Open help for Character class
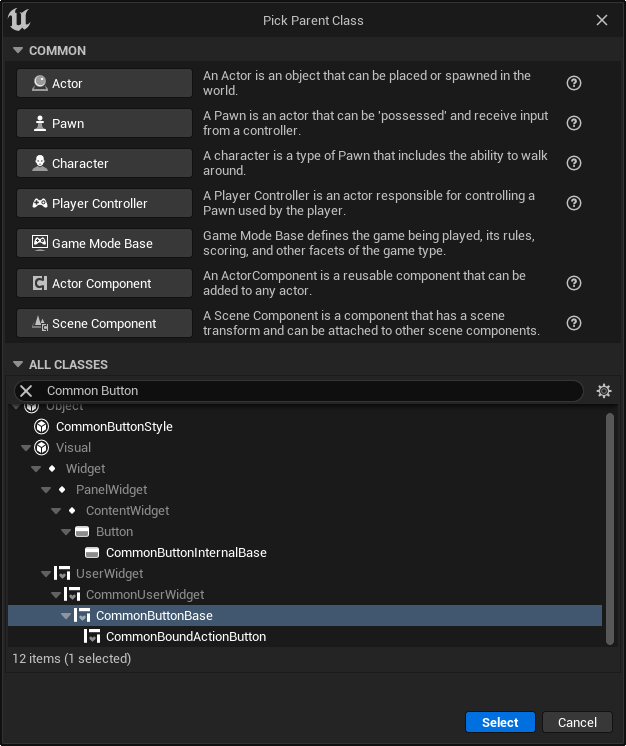 574,163
